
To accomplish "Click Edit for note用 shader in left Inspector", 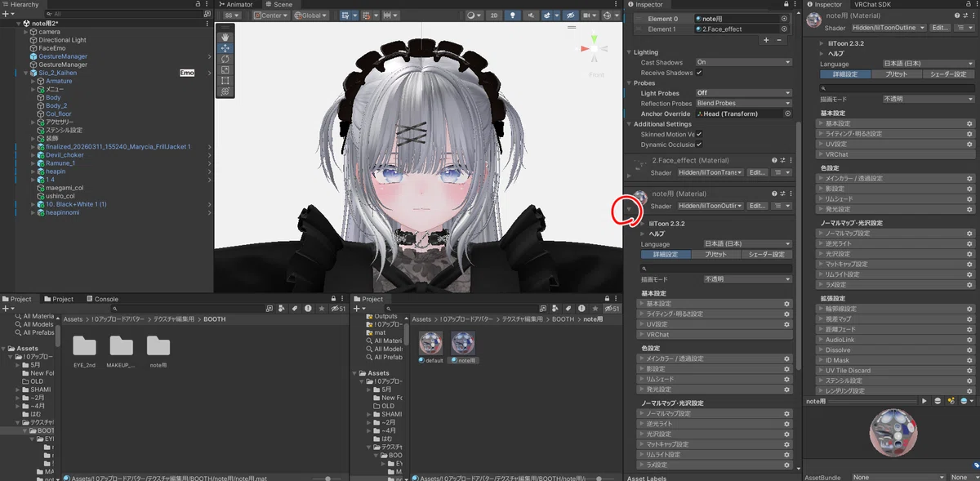I will [757, 207].
